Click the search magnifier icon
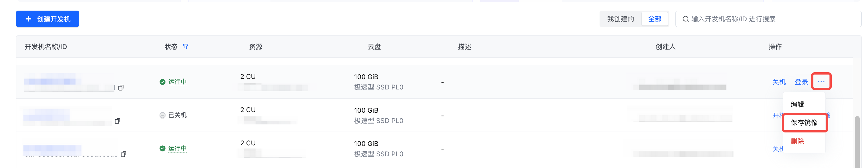Image resolution: width=868 pixels, height=168 pixels. coord(685,19)
